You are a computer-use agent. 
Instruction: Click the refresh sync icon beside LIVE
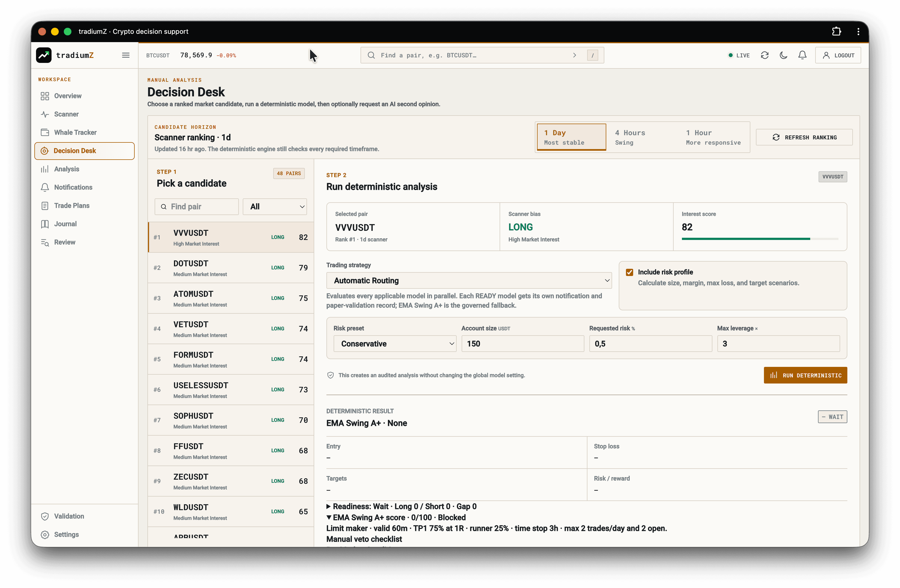click(765, 55)
